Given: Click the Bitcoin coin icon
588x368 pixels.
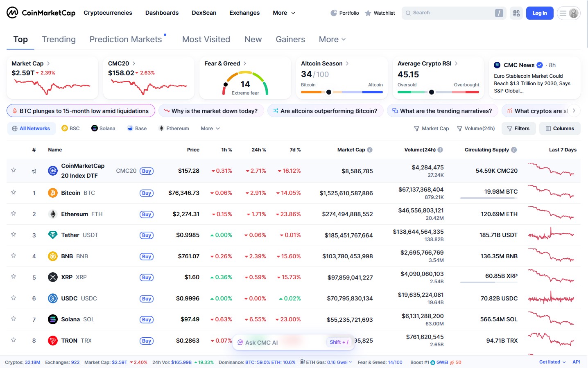Looking at the screenshot, I should coord(53,193).
